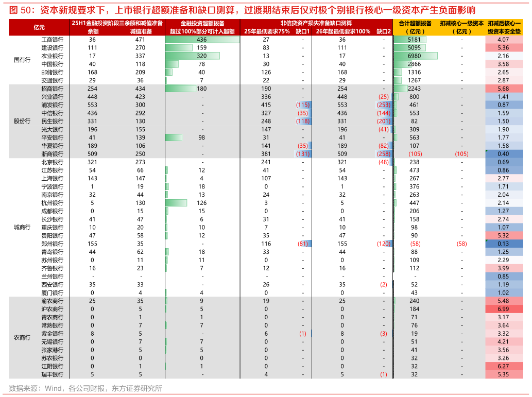The image size is (532, 397).
Task: Click the dark red 6.99 cell for 沪农商行
Action: tap(503, 309)
